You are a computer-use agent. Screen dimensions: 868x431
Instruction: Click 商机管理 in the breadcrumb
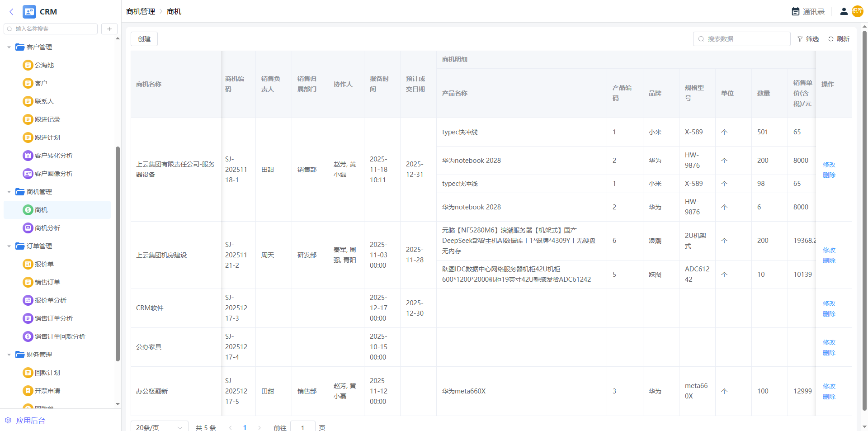coord(141,12)
